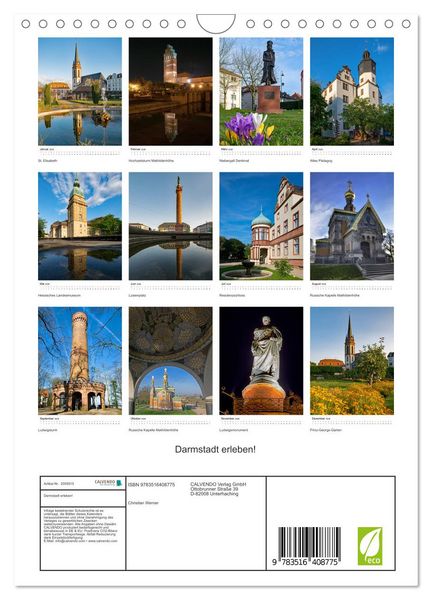
Task: Click the 'Hessisches Landesmuseum' caption
Action: [x=59, y=295]
